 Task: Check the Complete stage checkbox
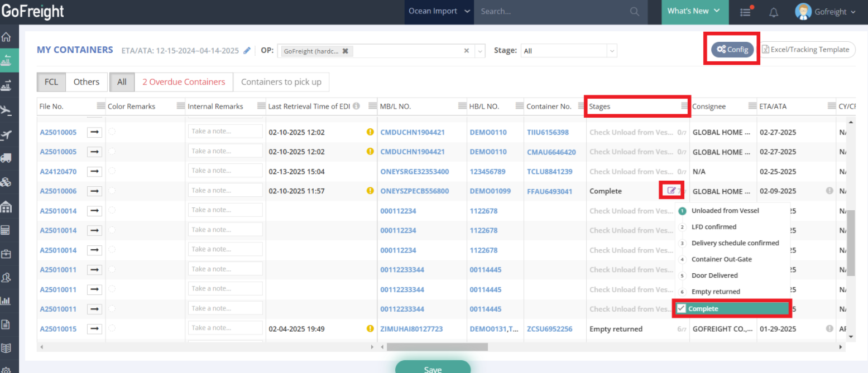(x=681, y=308)
